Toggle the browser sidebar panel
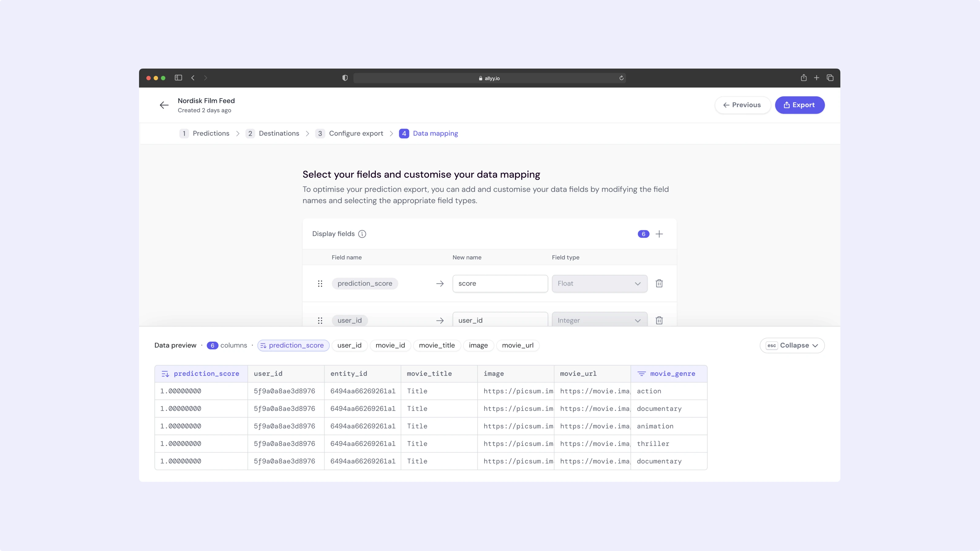The width and height of the screenshot is (980, 551). 179,78
